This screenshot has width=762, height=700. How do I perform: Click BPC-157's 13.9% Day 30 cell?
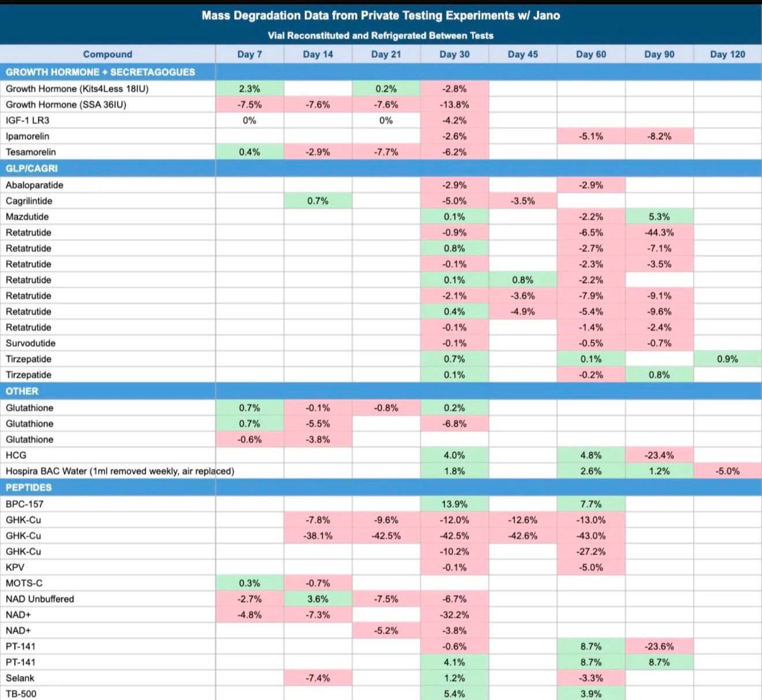pyautogui.click(x=454, y=504)
